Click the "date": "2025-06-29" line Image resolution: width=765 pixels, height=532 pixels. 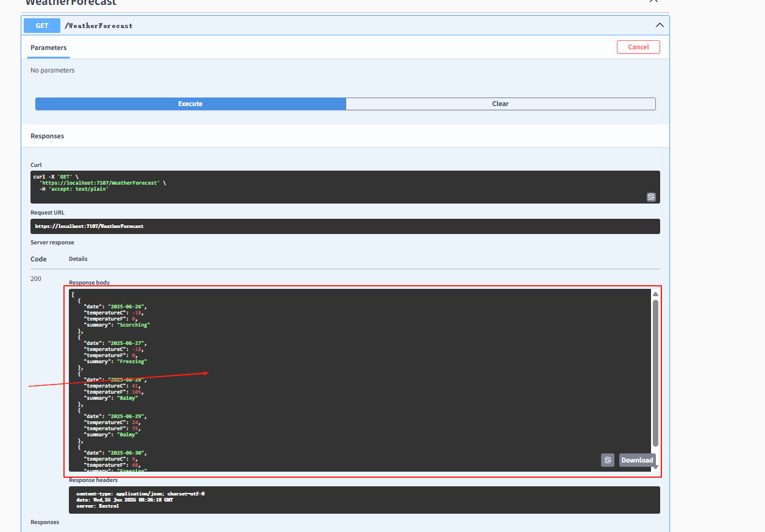point(115,416)
